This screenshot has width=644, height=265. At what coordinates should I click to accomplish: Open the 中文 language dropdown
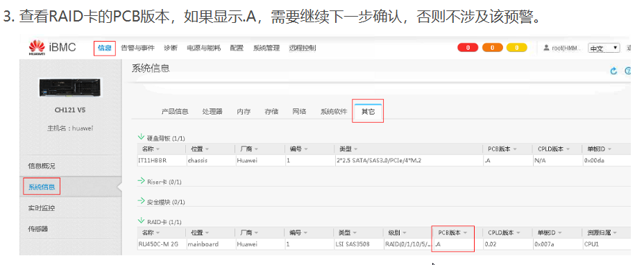tap(604, 48)
